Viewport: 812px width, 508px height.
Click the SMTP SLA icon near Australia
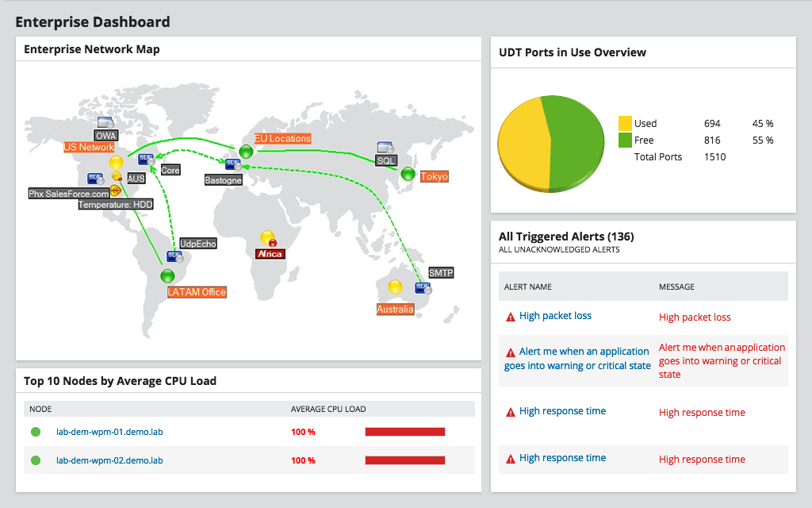(421, 287)
